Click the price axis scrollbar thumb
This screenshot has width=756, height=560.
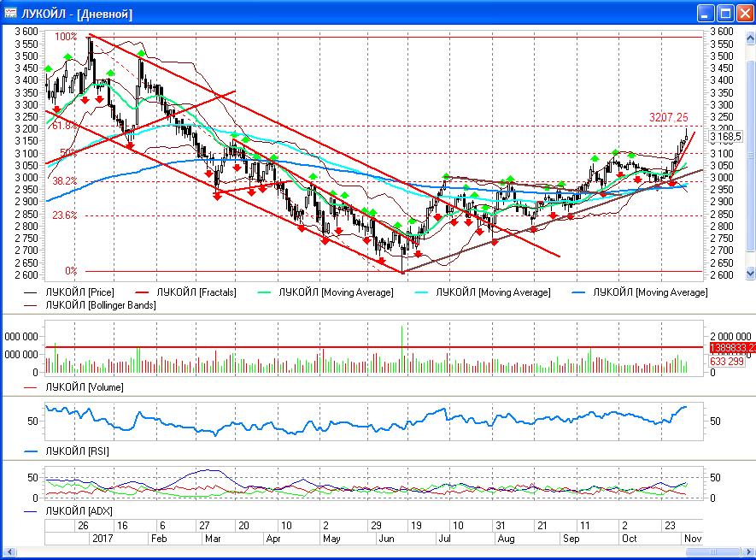coord(751,152)
